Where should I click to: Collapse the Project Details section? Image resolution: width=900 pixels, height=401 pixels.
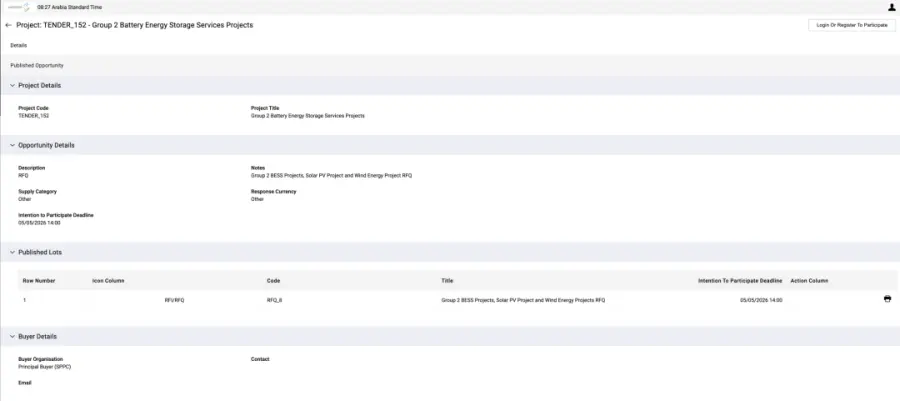[13, 85]
